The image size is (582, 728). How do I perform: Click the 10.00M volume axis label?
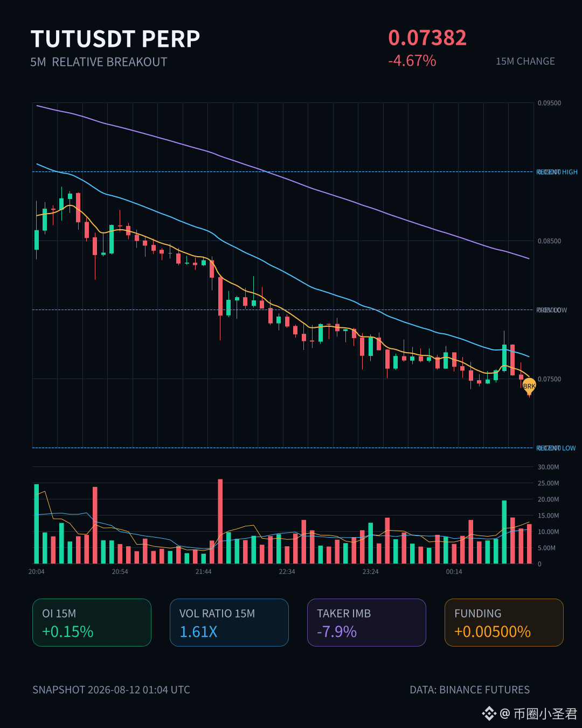point(548,532)
